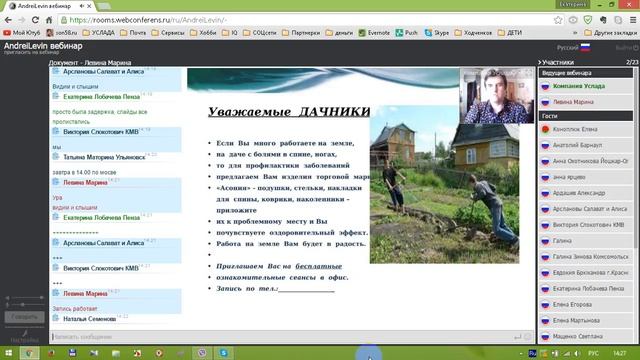Image resolution: width=640 pixels, height=360 pixels.
Task: Open Viber in the taskbar
Action: (202, 353)
